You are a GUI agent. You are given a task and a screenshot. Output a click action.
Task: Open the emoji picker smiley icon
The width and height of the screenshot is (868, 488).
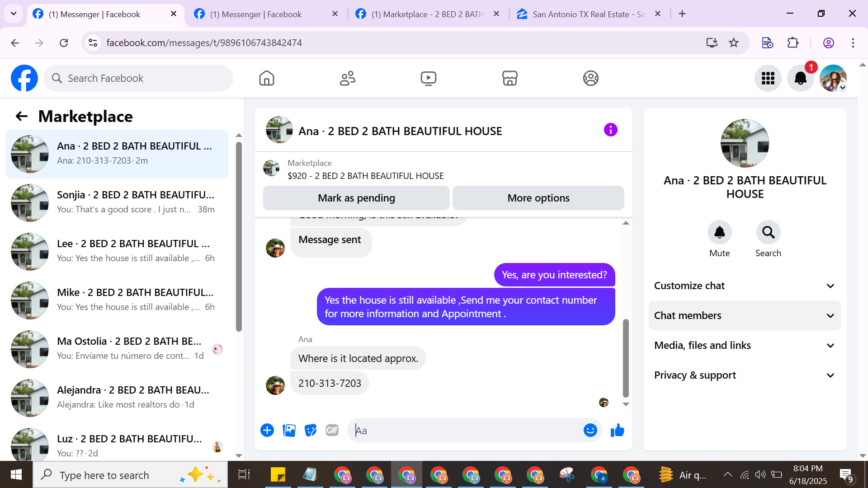click(590, 430)
